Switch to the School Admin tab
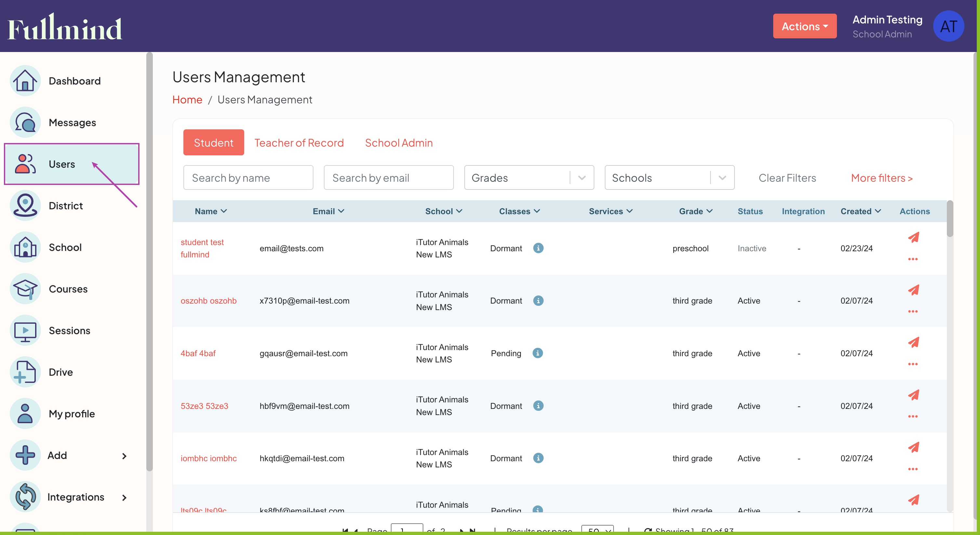 (399, 143)
